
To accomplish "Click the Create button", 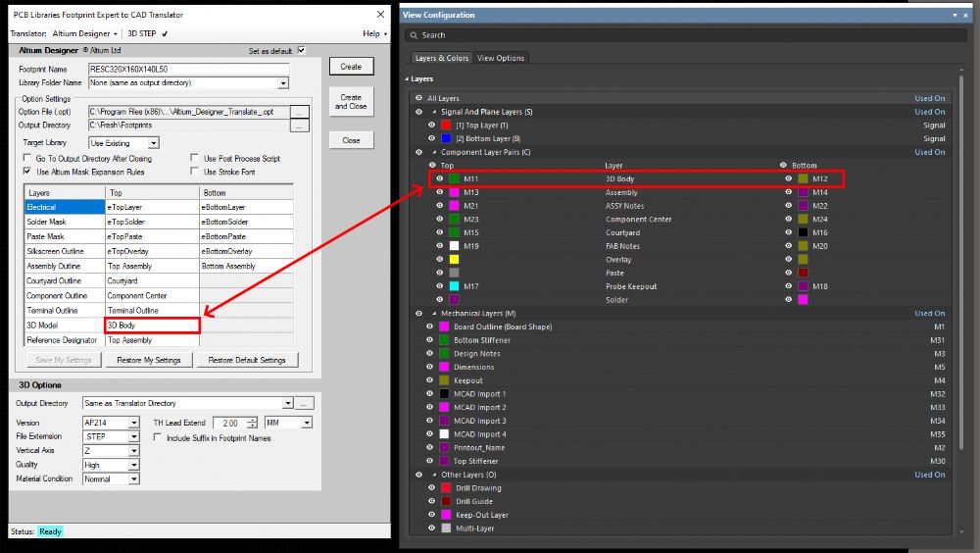I will pos(351,67).
